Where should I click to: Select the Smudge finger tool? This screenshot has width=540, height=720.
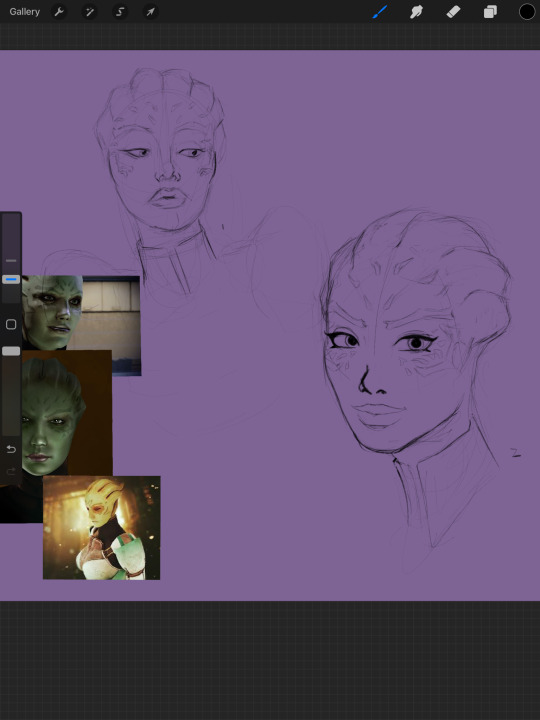coord(416,12)
